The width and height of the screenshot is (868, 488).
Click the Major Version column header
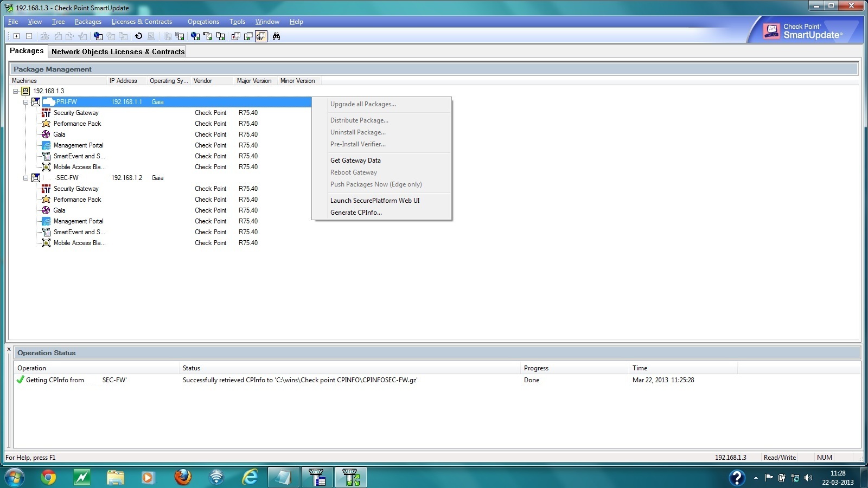256,81
